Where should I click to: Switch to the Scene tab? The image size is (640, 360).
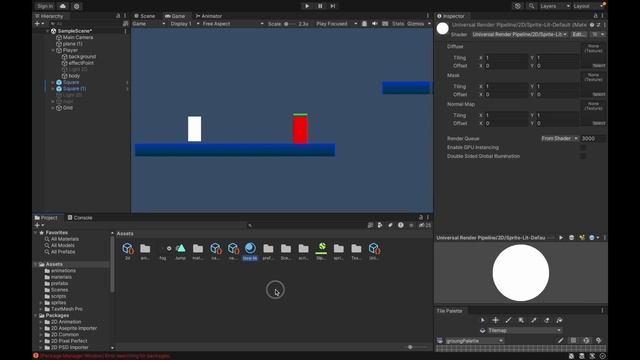click(x=145, y=16)
